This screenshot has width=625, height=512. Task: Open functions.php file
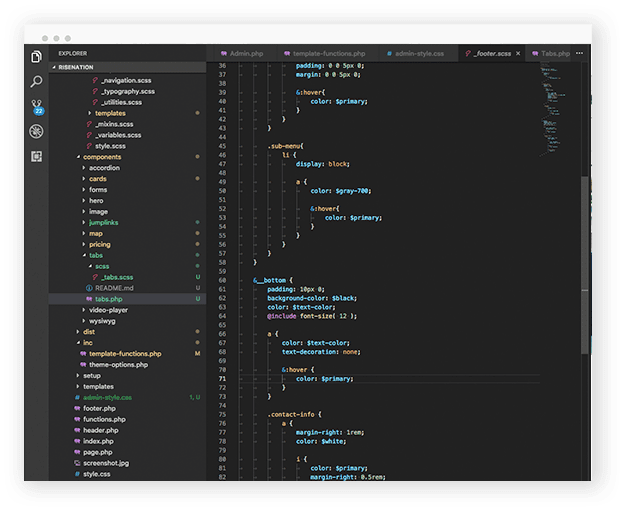pyautogui.click(x=104, y=420)
